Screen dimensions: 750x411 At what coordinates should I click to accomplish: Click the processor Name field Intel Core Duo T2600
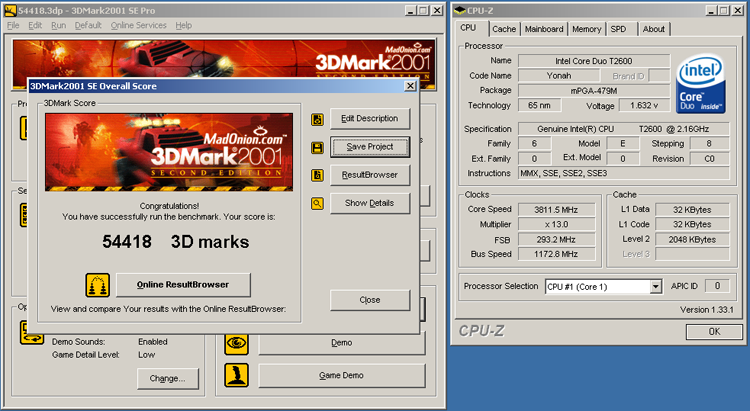(594, 61)
